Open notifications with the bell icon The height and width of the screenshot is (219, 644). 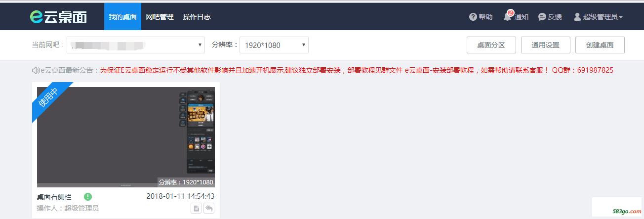point(507,16)
